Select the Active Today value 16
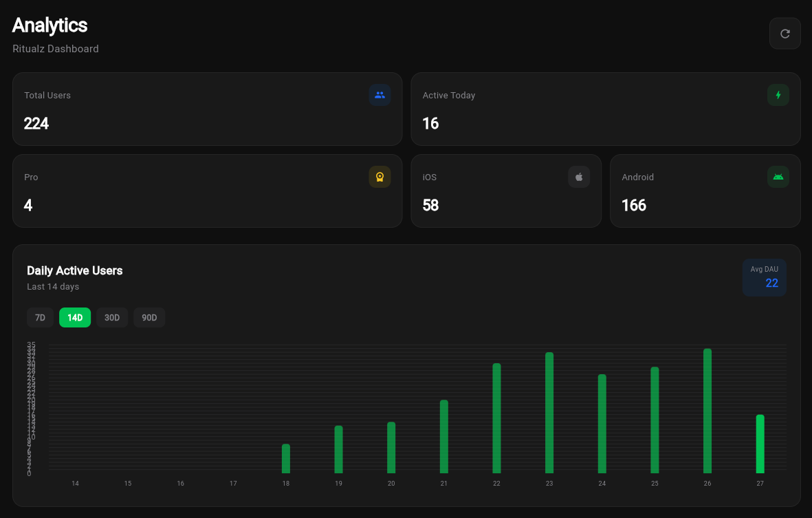Viewport: 812px width, 518px height. tap(430, 124)
